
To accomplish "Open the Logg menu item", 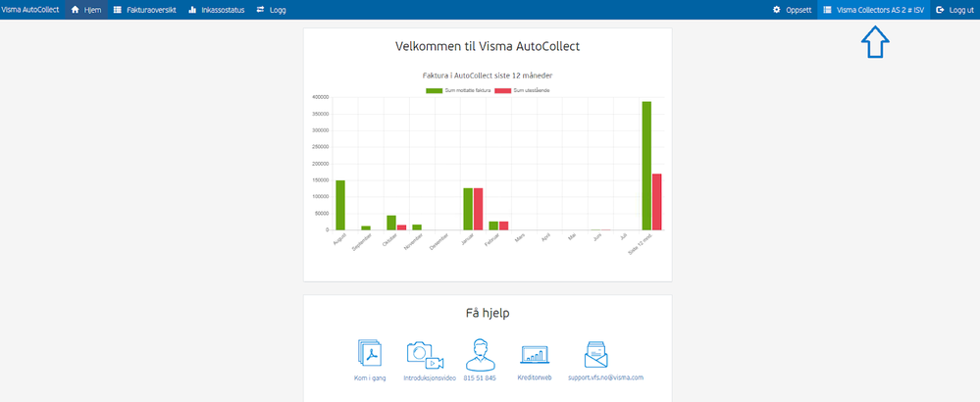I will click(x=272, y=10).
